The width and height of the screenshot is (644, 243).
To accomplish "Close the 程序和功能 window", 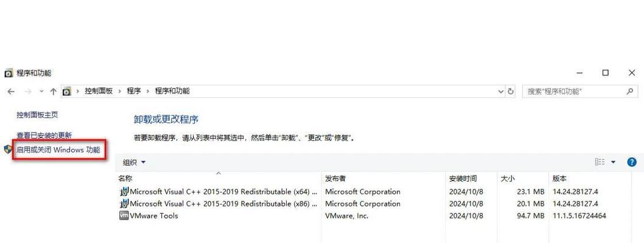I will [632, 73].
